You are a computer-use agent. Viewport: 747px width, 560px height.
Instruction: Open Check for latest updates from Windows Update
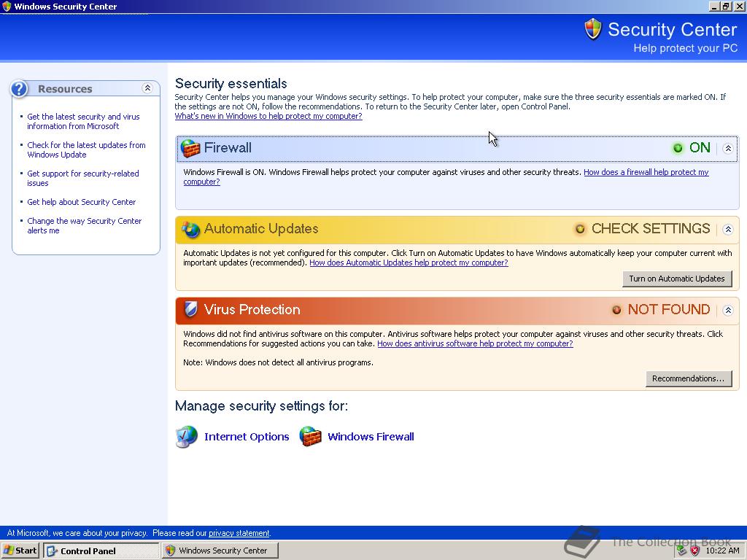pos(86,150)
